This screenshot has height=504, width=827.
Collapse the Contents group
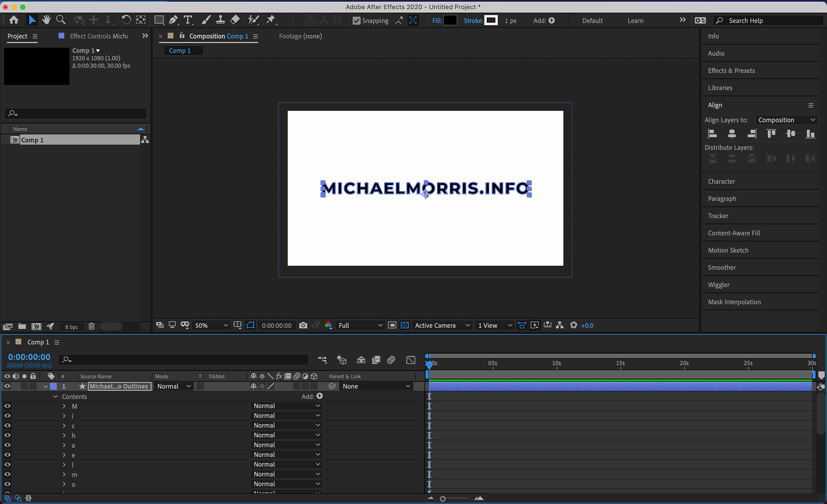point(55,396)
